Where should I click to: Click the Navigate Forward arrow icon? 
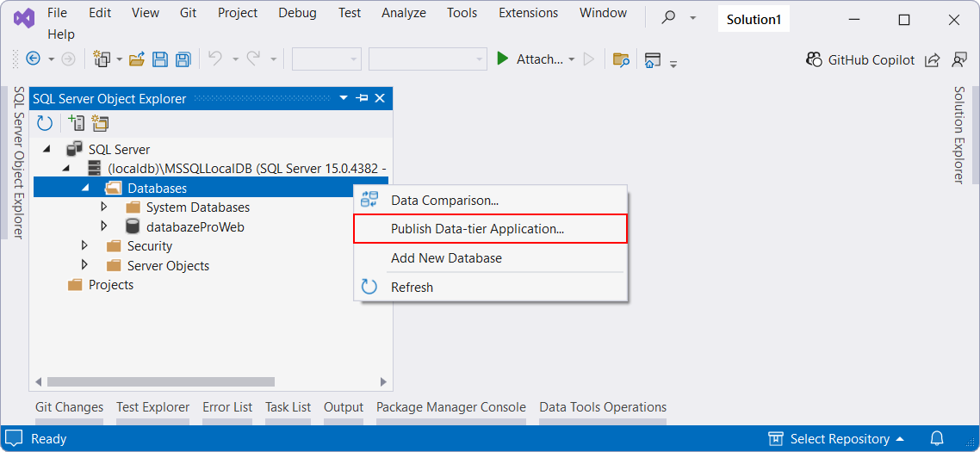click(68, 59)
